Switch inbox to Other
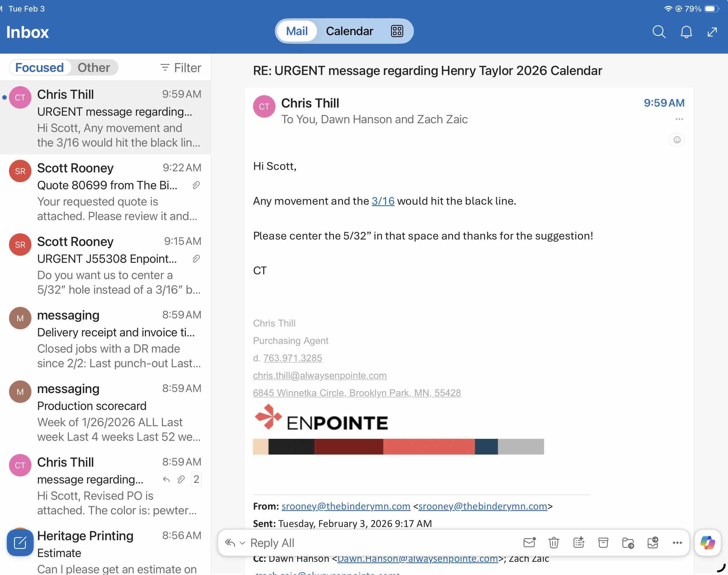Viewport: 728px width, 575px height. click(94, 68)
